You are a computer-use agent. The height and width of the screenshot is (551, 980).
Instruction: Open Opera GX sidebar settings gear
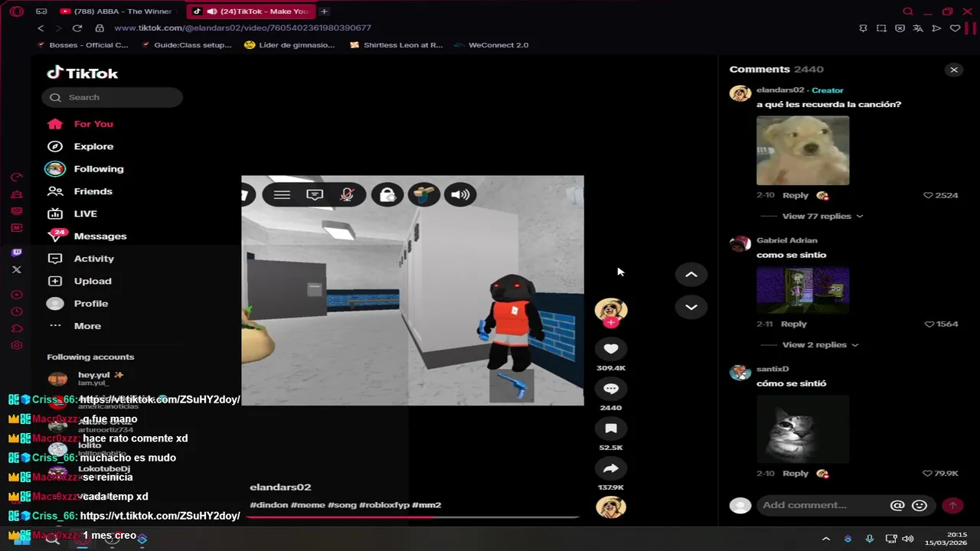click(17, 345)
